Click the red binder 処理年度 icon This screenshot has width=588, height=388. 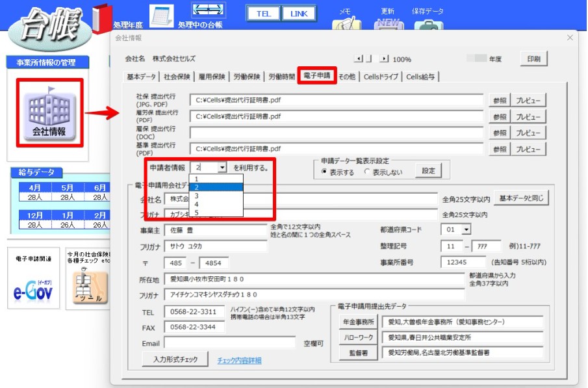[x=102, y=18]
